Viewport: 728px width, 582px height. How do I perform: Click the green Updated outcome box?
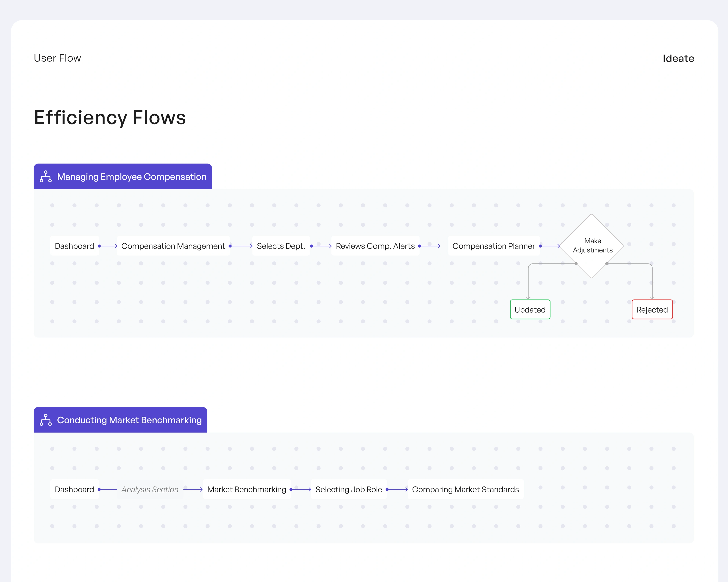coord(530,309)
